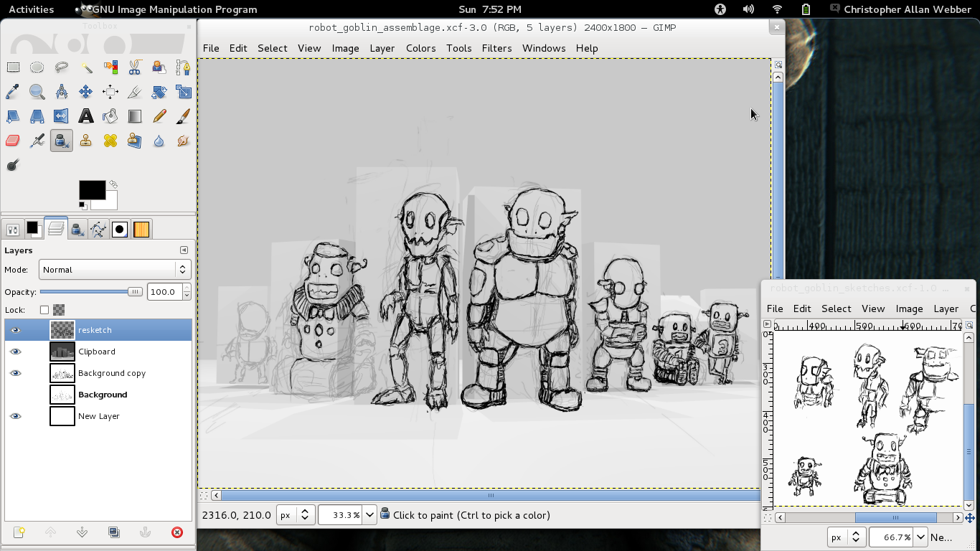Open the Colors menu
This screenshot has height=551, width=980.
click(x=420, y=48)
